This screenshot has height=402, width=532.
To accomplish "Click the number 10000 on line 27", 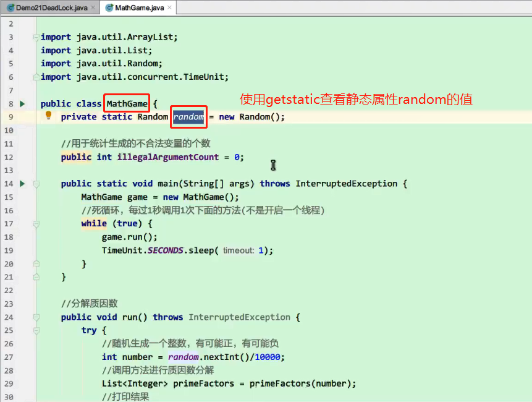I will (x=268, y=357).
